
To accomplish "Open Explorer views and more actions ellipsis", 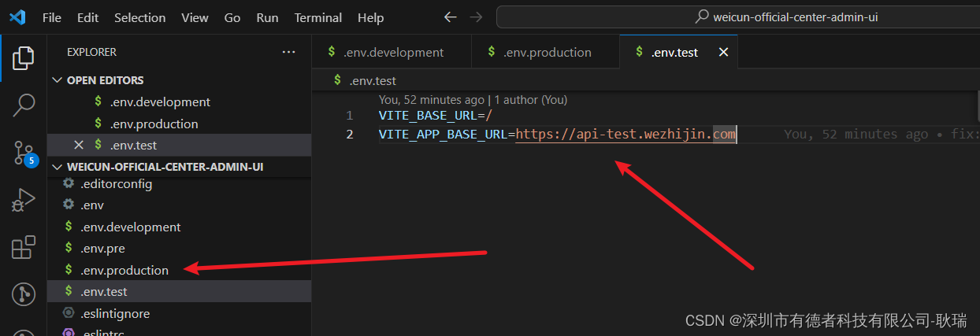I will click(288, 52).
